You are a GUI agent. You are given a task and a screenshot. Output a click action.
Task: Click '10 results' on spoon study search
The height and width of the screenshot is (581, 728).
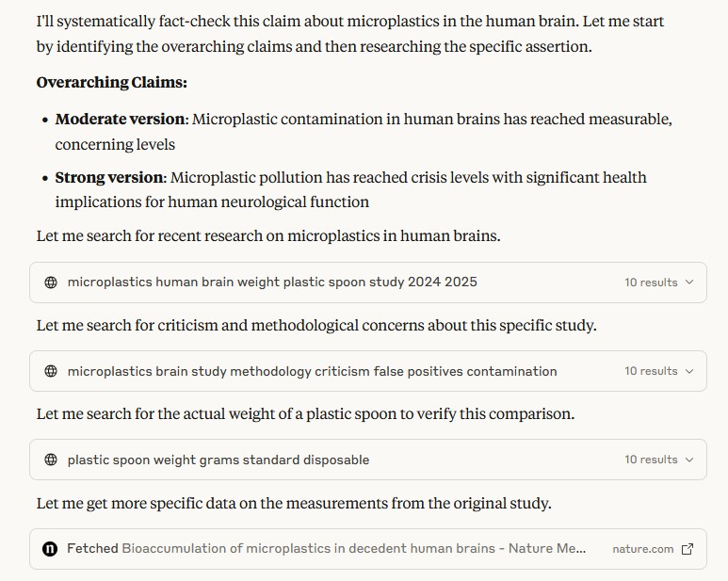click(x=651, y=282)
